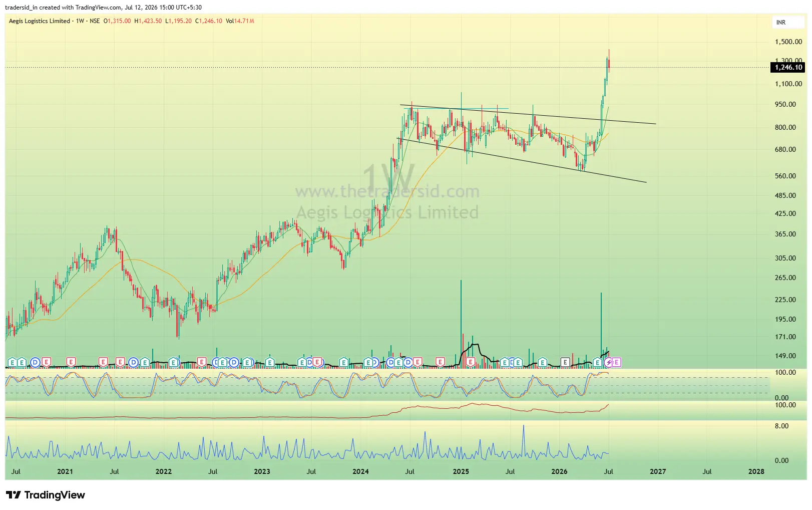The height and width of the screenshot is (510, 812).
Task: Click the leftmost green E earnings marker
Action: click(x=13, y=362)
